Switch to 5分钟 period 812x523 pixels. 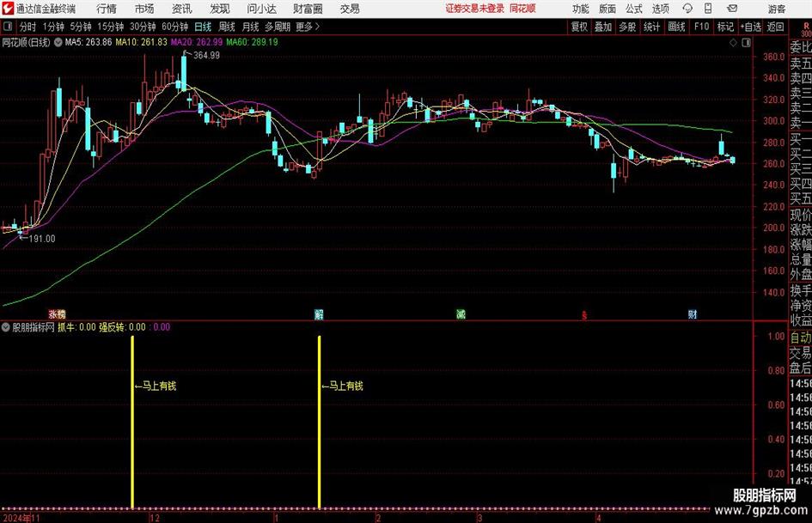pos(81,27)
